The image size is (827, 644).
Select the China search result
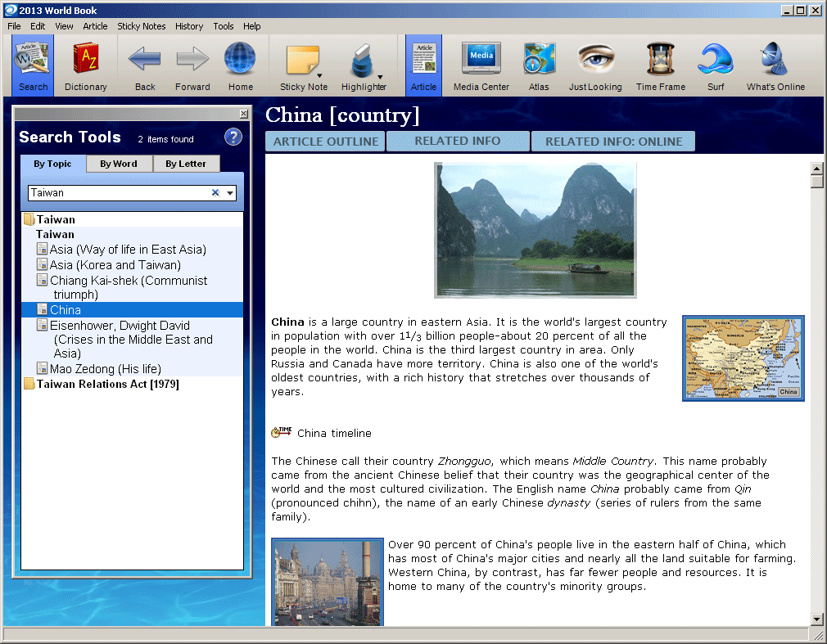click(132, 310)
